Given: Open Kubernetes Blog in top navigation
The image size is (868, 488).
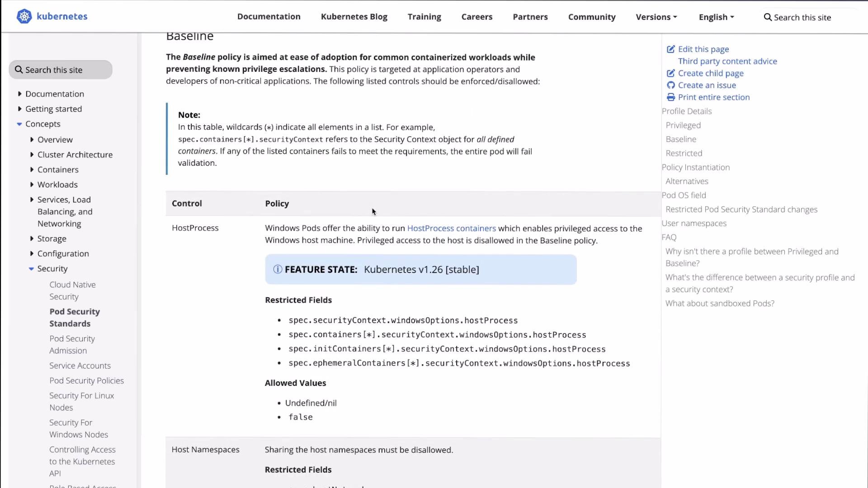Looking at the screenshot, I should click(354, 16).
